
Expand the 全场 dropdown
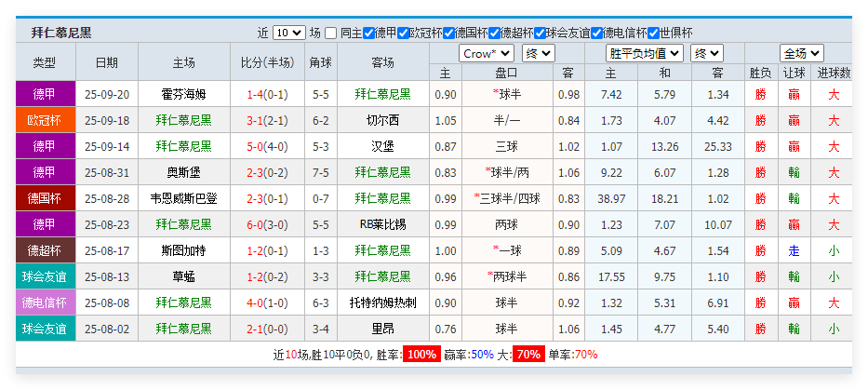(801, 53)
